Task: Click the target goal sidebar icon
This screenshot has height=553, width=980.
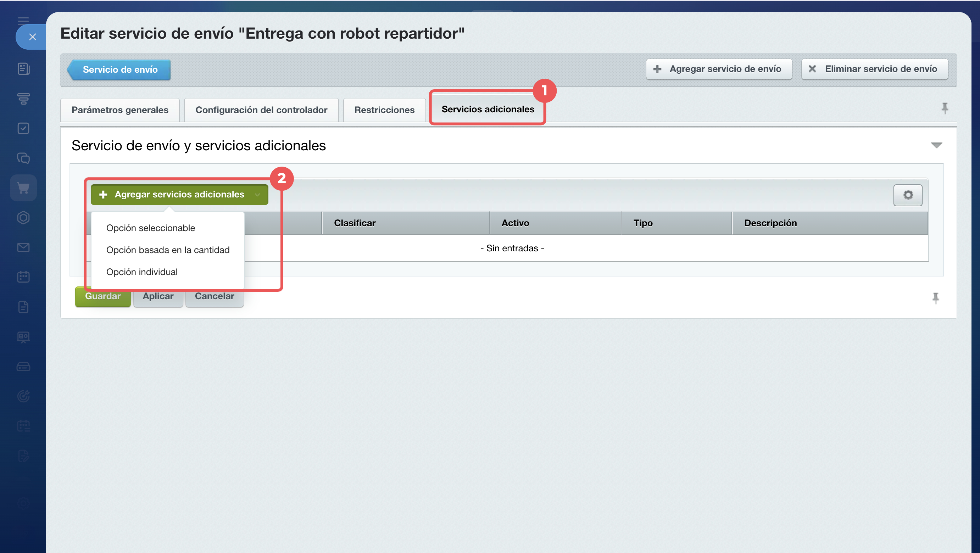Action: [24, 396]
